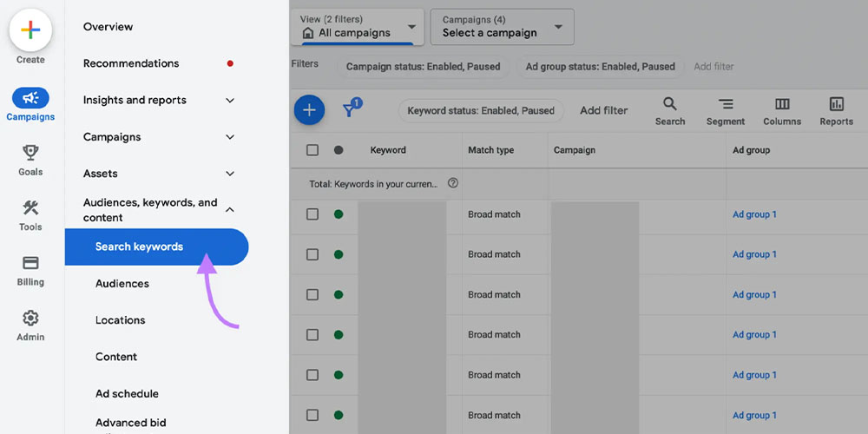Tick the checkbox in the first keyword row
Image resolution: width=868 pixels, height=434 pixels.
pyautogui.click(x=312, y=214)
